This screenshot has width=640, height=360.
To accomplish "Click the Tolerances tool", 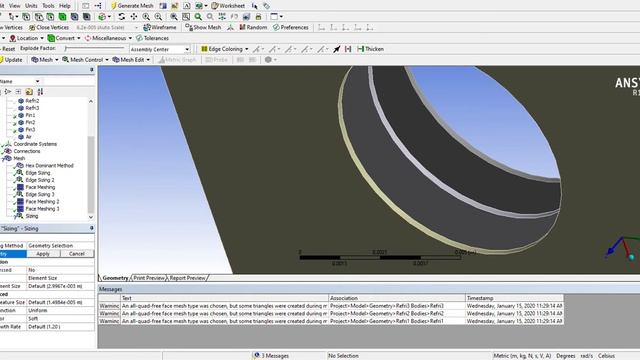I will (x=152, y=38).
